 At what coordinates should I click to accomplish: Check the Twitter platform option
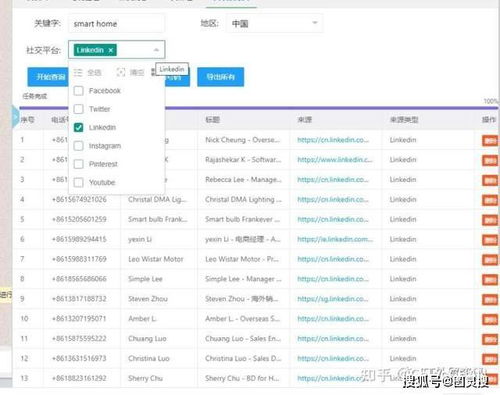click(x=79, y=109)
